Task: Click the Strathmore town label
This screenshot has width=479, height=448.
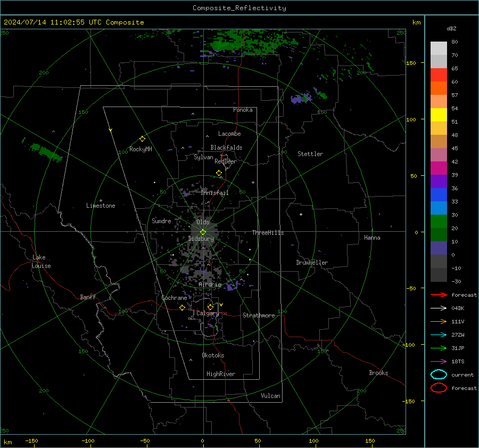Action: tap(259, 315)
